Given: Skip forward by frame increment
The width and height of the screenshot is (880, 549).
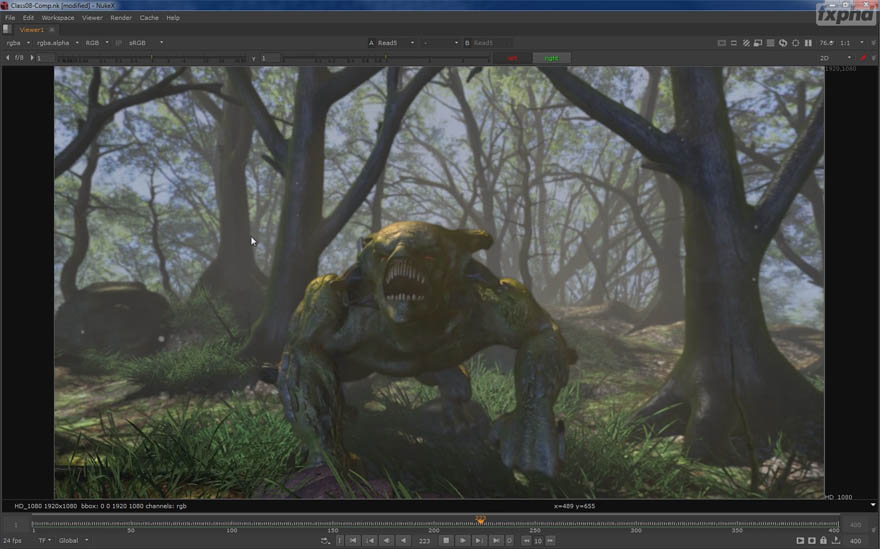Looking at the screenshot, I should tap(550, 541).
